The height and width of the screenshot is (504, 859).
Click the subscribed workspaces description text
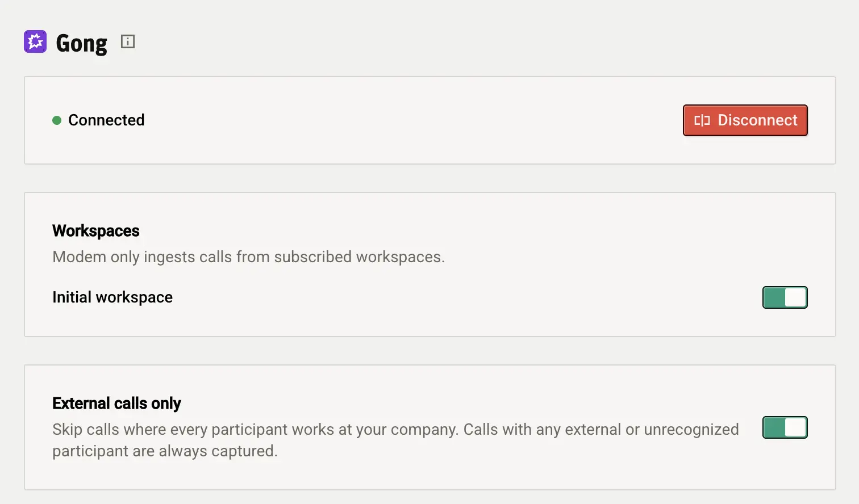248,257
